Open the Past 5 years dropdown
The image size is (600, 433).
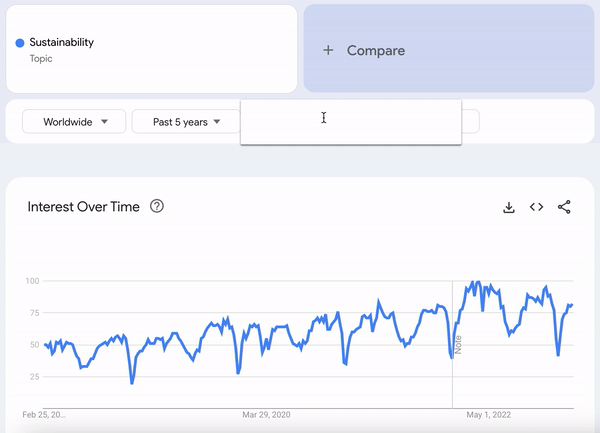click(x=186, y=122)
